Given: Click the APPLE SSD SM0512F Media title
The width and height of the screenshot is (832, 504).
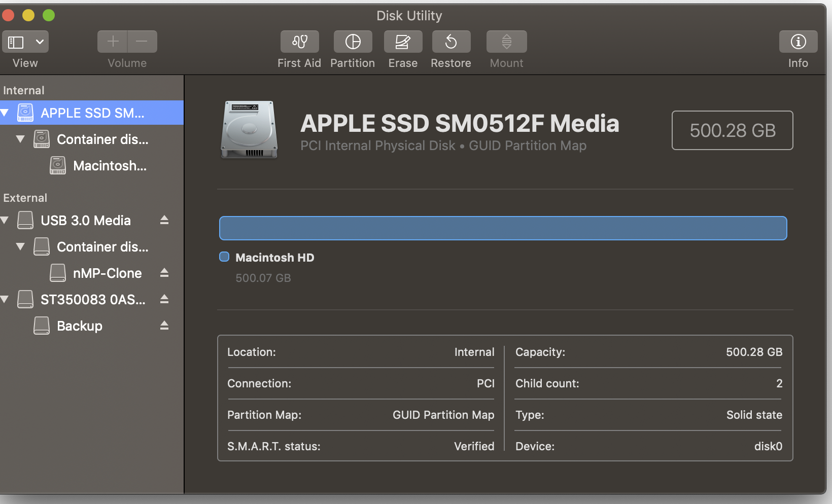Looking at the screenshot, I should click(460, 123).
